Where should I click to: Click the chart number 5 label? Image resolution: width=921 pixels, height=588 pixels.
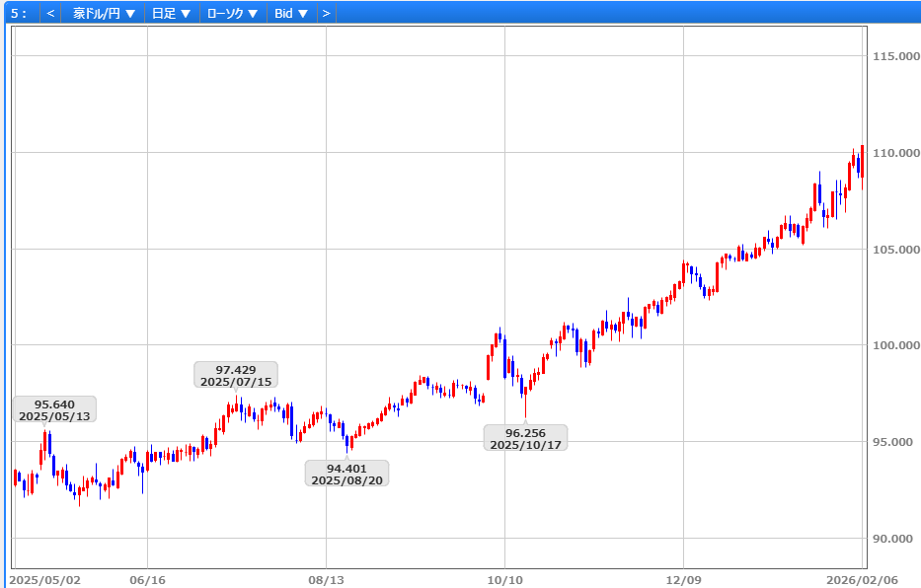(18, 14)
